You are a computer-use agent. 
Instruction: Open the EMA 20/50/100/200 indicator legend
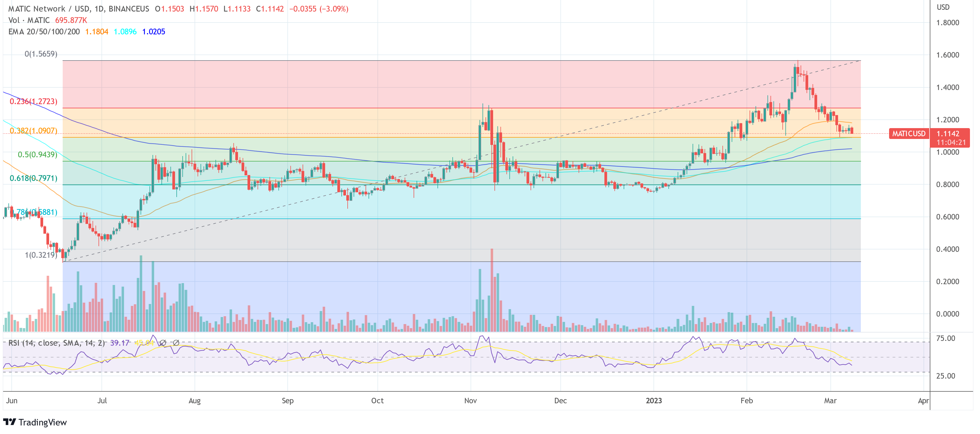point(44,31)
